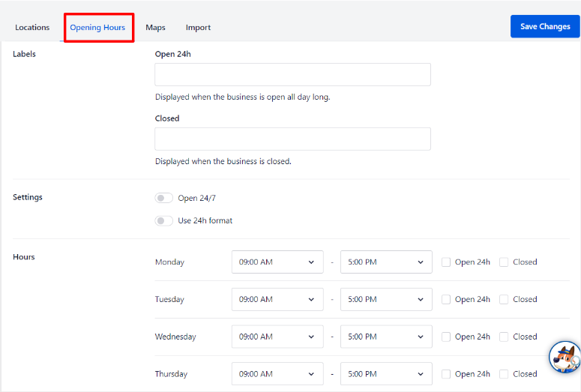Click the Save Changes button
581x392 pixels.
[545, 27]
